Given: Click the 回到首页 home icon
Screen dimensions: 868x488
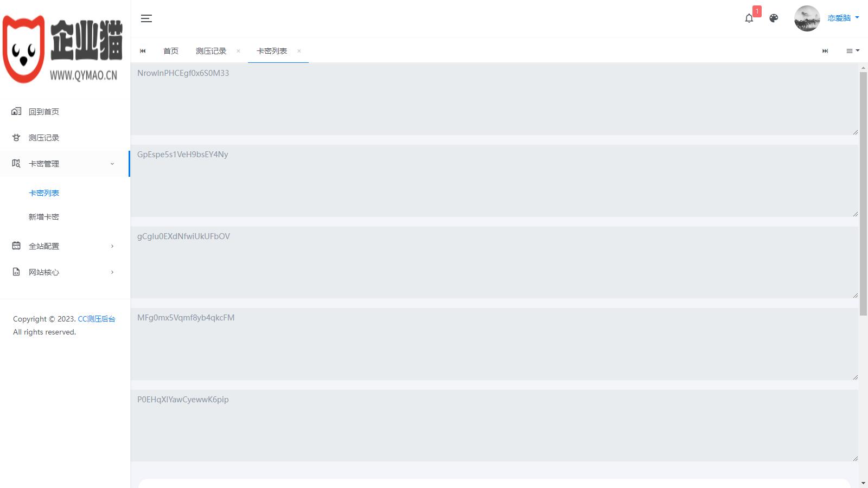Looking at the screenshot, I should coord(16,111).
